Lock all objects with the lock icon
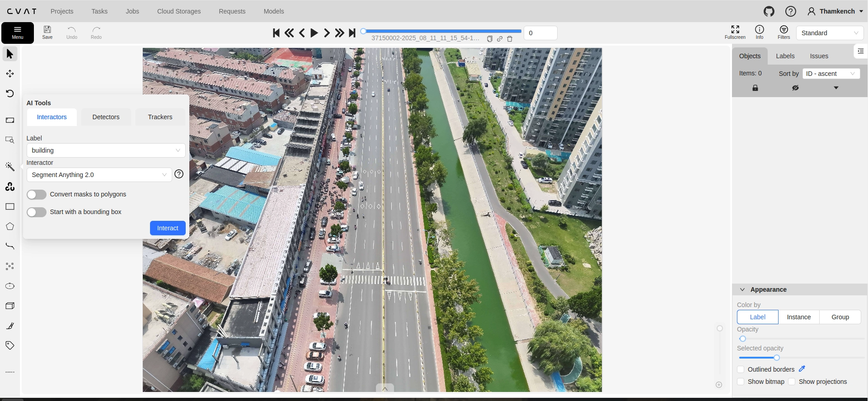 click(755, 88)
